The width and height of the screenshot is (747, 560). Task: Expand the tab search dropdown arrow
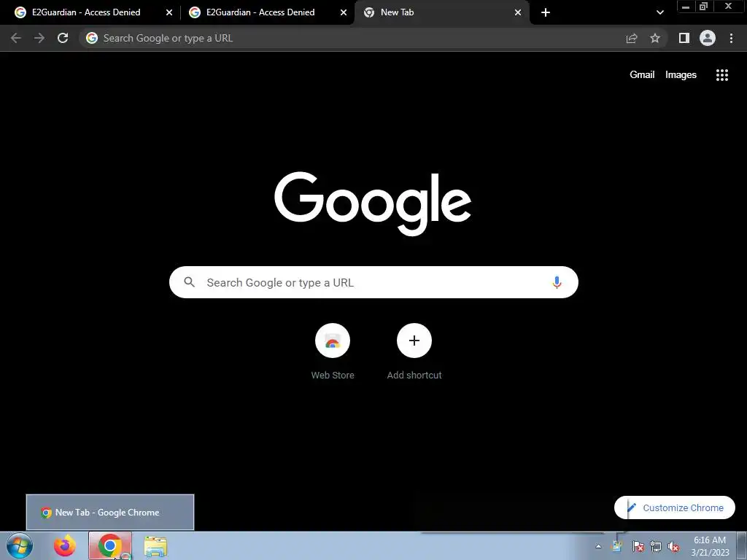[x=659, y=12]
